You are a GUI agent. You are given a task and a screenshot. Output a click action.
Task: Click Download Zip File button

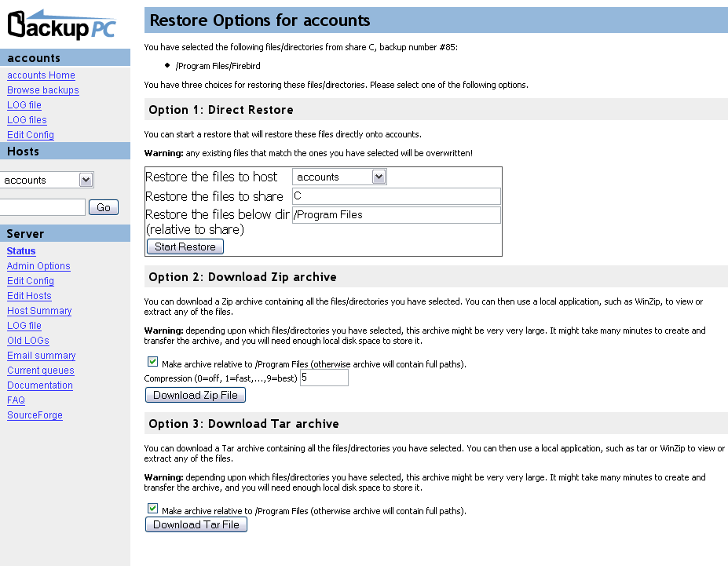pyautogui.click(x=196, y=395)
